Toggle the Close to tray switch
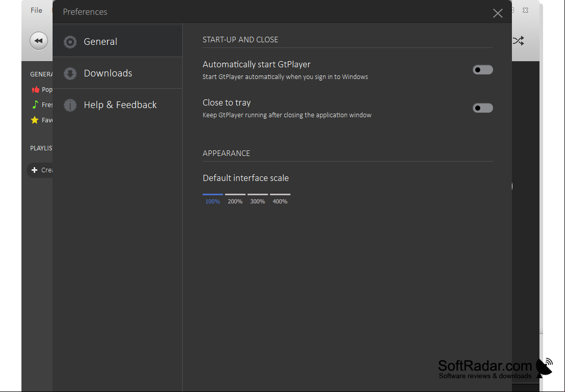This screenshot has height=392, width=565. (x=482, y=108)
